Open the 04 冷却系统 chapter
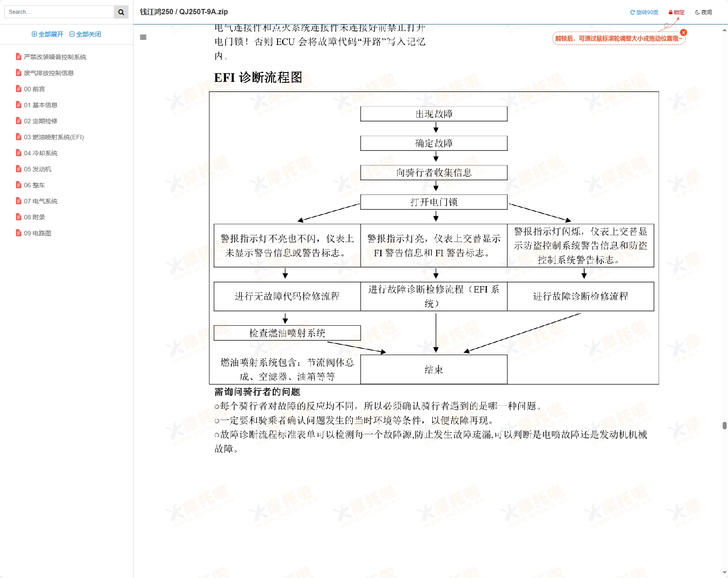 tap(40, 153)
